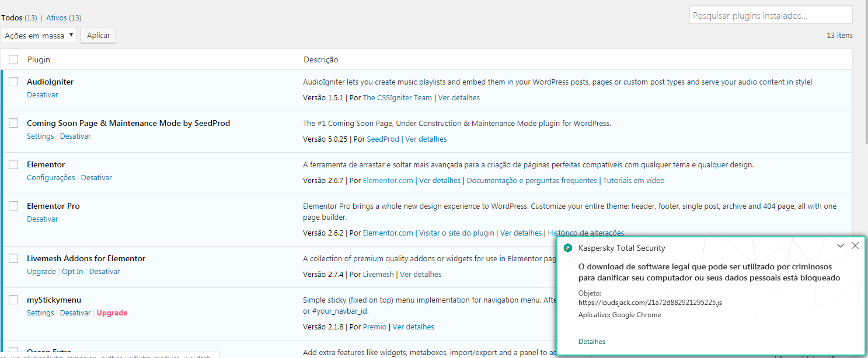Click the 'Versão 5.0.25' text
868x358 pixels.
(x=325, y=139)
